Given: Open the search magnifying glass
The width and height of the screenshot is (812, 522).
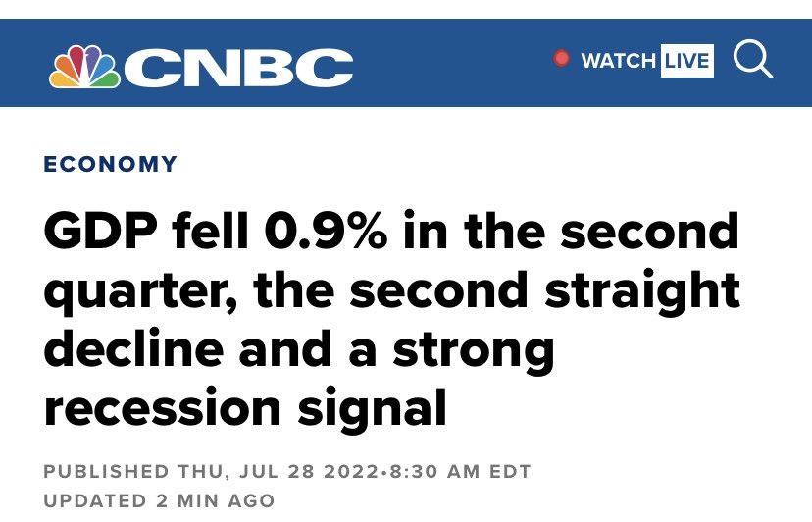Looking at the screenshot, I should 753,59.
